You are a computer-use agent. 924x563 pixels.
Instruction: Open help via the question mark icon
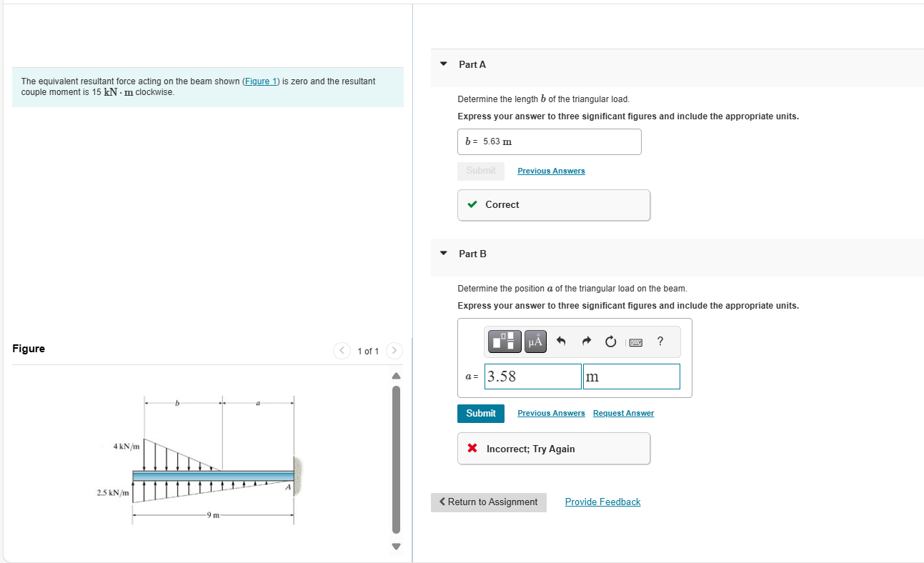pyautogui.click(x=660, y=342)
